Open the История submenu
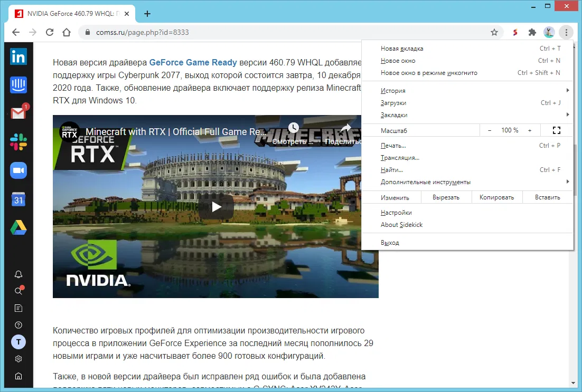The image size is (582, 392). pos(467,91)
